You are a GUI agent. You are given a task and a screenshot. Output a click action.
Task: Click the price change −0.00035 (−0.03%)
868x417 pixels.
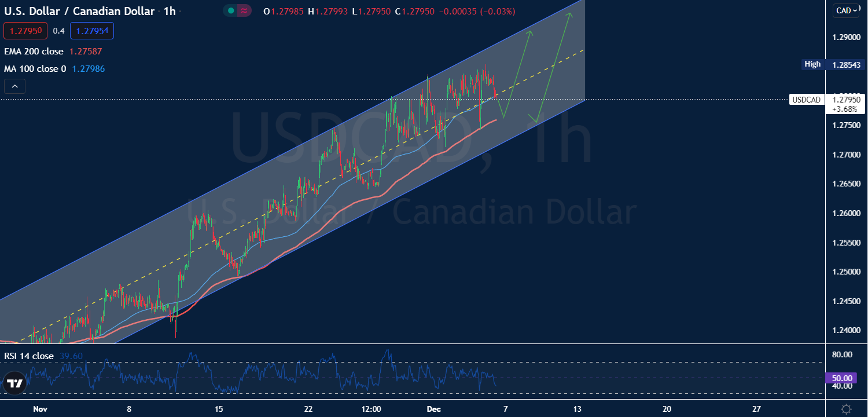click(x=477, y=12)
